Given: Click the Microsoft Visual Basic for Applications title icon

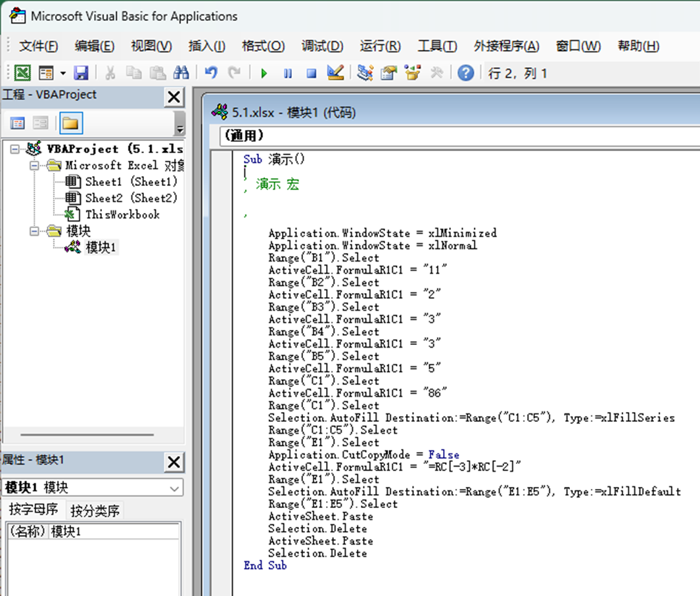Looking at the screenshot, I should 17,16.
